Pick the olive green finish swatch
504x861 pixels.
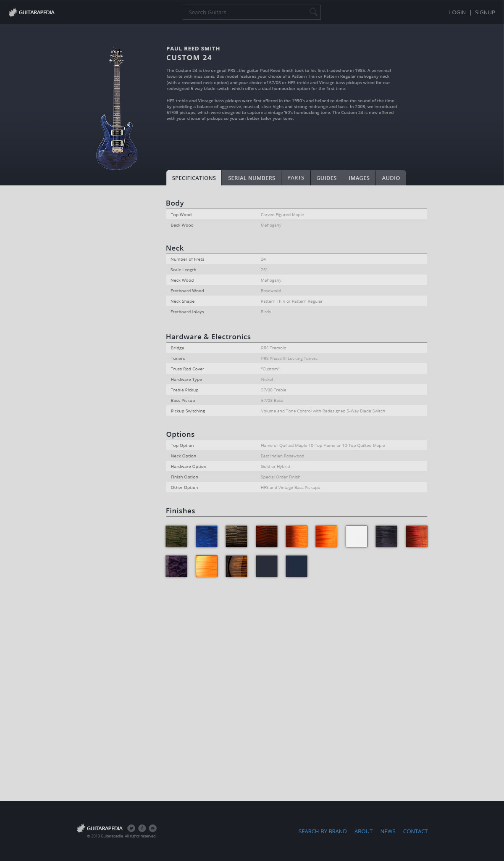[176, 536]
